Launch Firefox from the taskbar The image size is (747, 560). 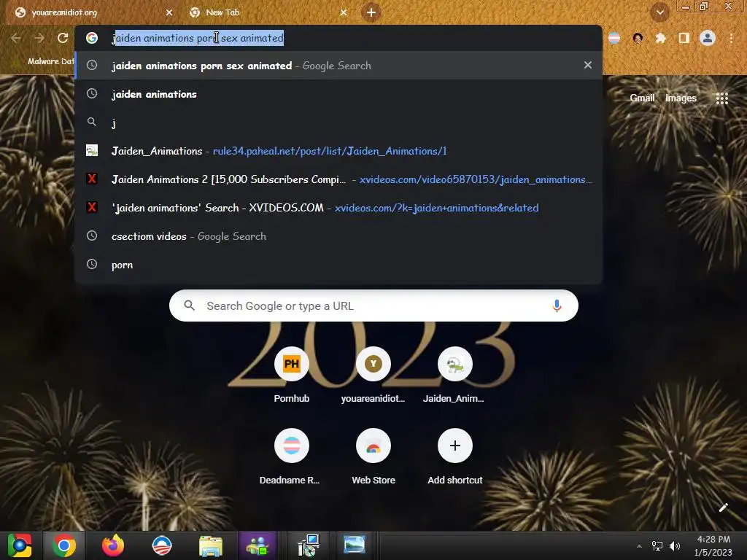113,545
